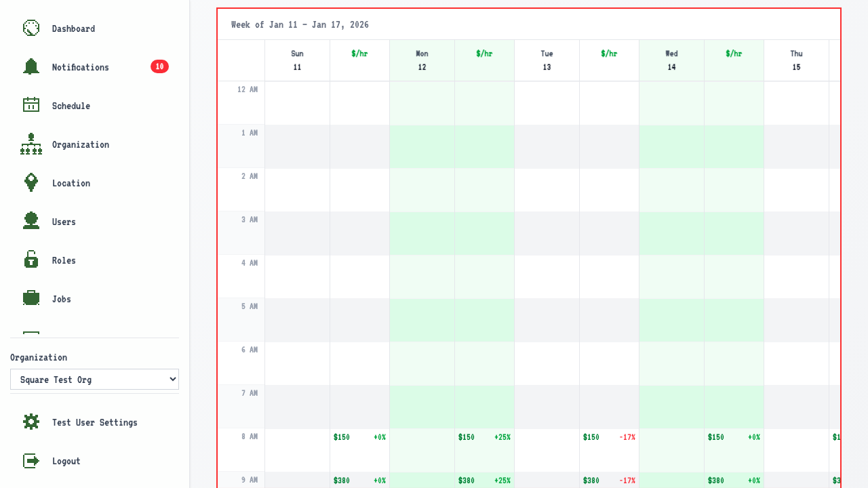Click the 7 AM time row label

250,393
